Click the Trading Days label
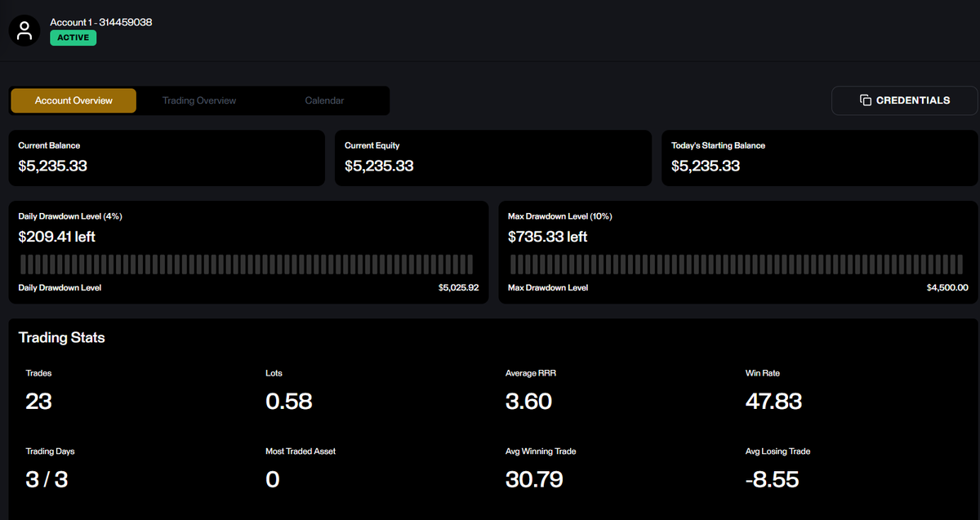 [x=50, y=451]
